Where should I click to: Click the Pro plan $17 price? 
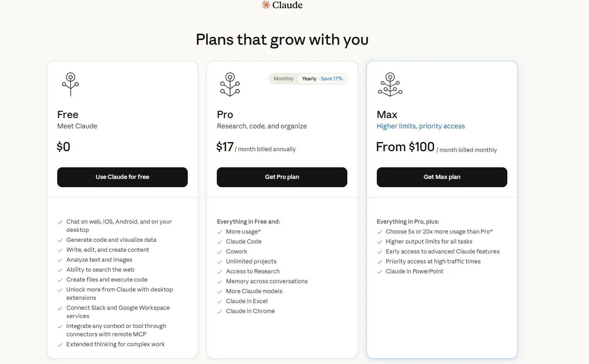coord(225,147)
